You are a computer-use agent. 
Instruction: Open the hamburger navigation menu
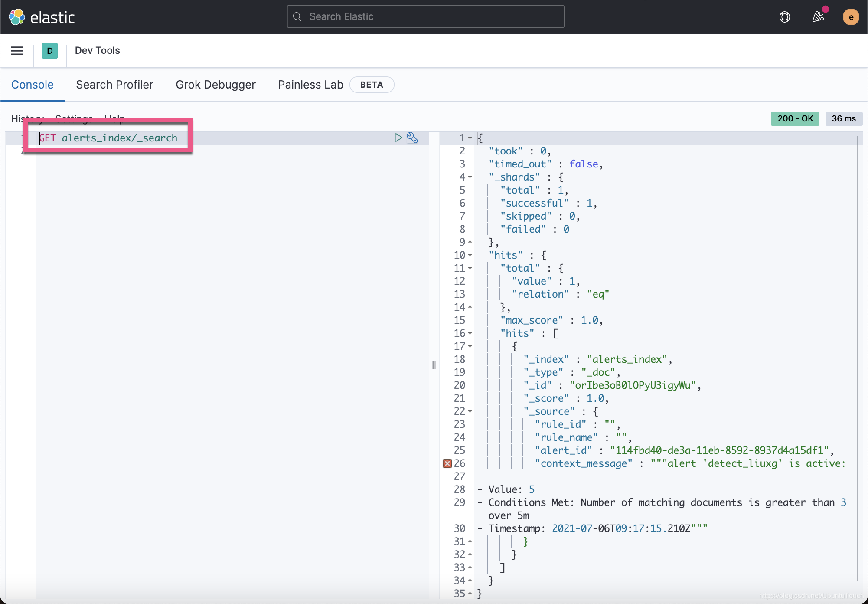(x=17, y=51)
